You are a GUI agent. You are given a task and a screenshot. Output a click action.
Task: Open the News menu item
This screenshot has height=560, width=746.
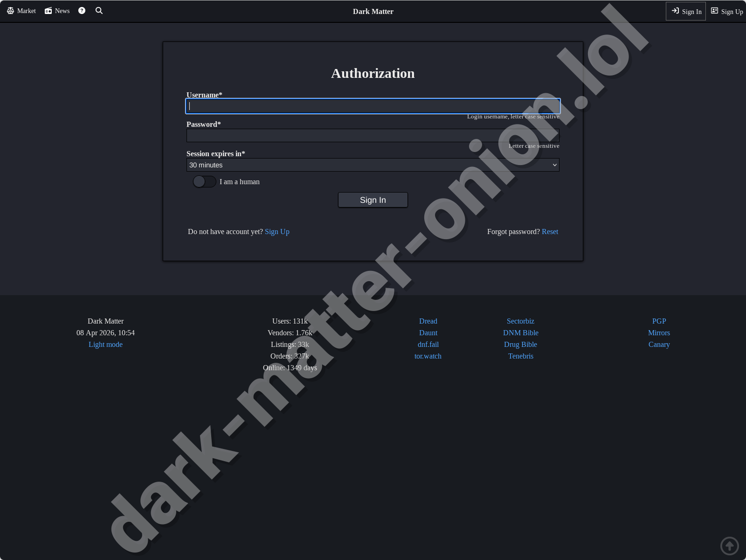[x=56, y=10]
